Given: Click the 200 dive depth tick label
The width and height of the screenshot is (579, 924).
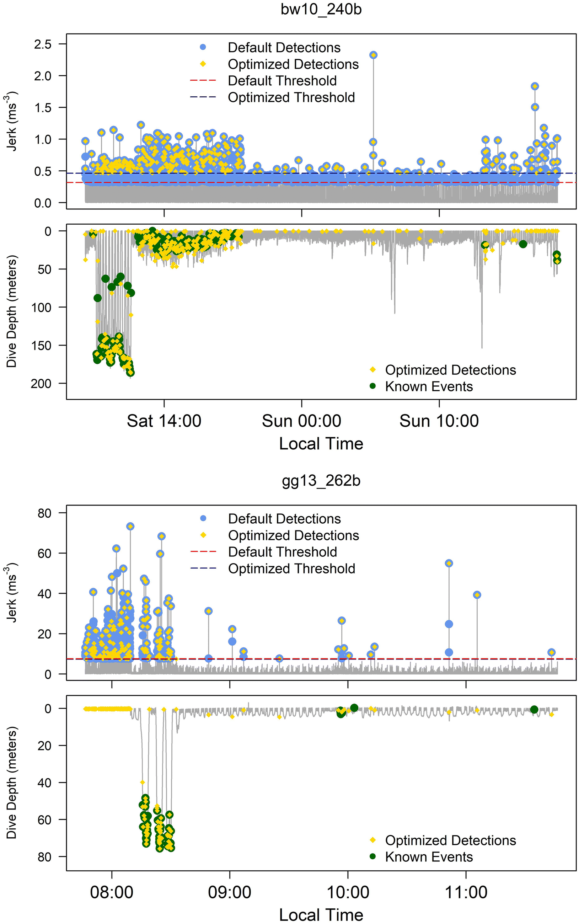Looking at the screenshot, I should pyautogui.click(x=41, y=383).
